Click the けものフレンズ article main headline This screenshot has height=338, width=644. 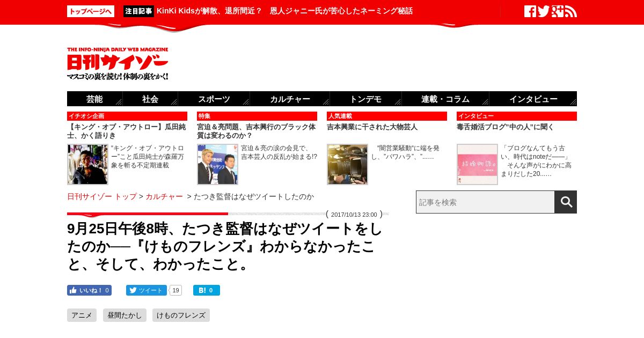click(x=225, y=247)
